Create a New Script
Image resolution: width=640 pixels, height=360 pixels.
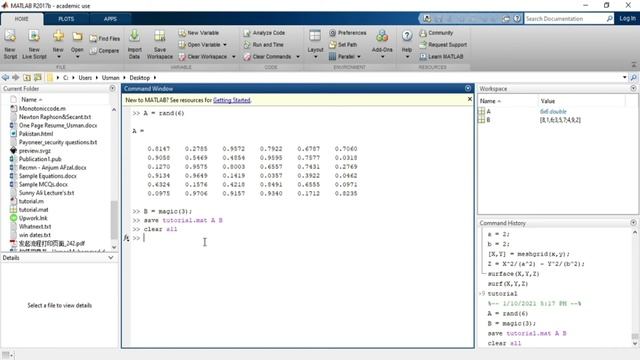pyautogui.click(x=10, y=44)
